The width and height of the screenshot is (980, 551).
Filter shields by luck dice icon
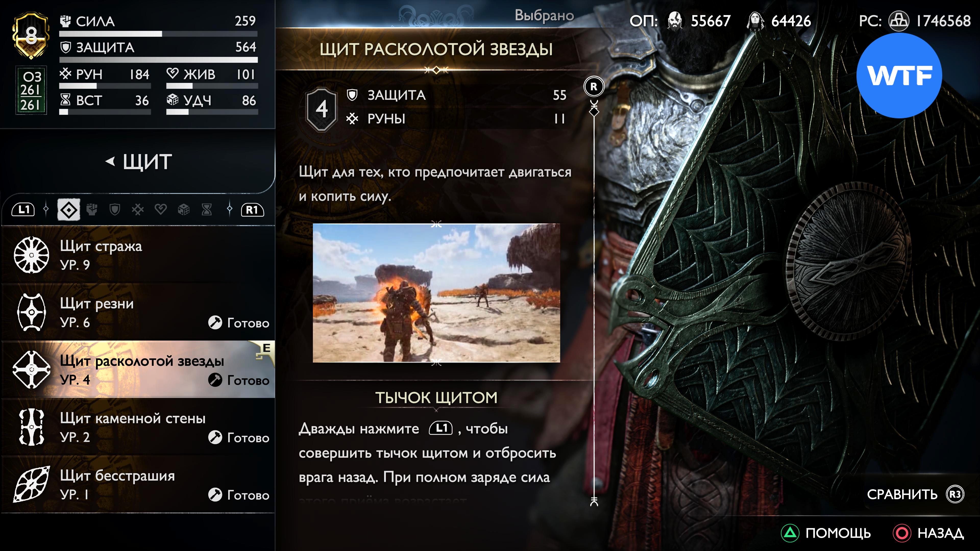point(184,209)
